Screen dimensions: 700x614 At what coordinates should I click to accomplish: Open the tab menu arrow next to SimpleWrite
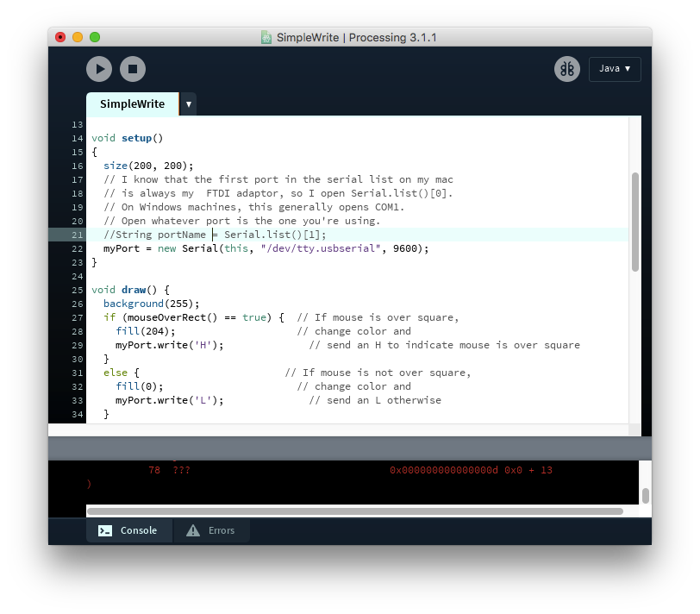189,104
